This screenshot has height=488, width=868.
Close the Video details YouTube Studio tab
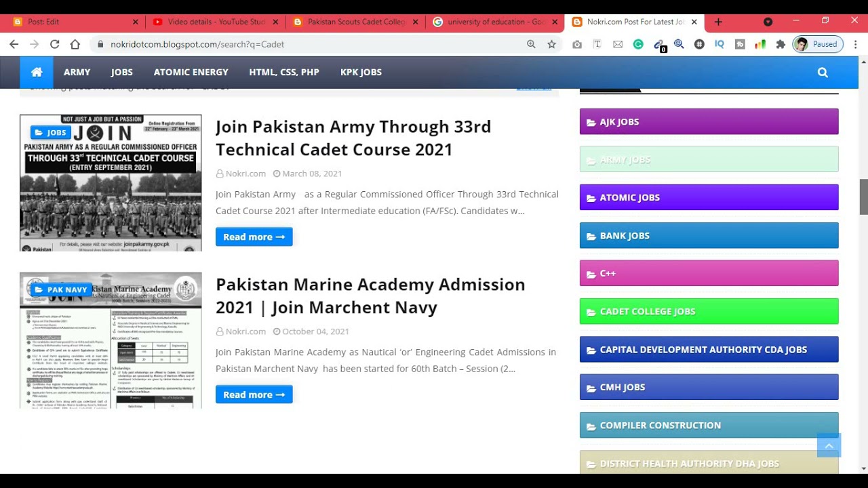coord(275,22)
